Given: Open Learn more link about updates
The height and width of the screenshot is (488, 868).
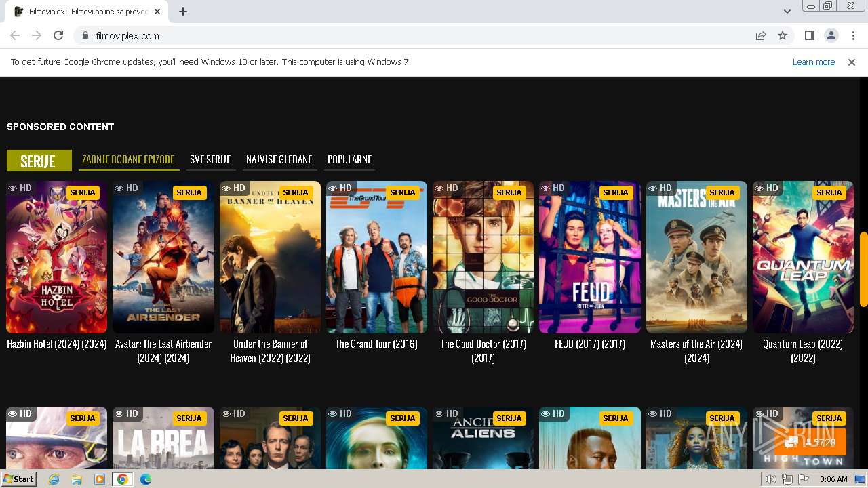Looking at the screenshot, I should pyautogui.click(x=814, y=62).
